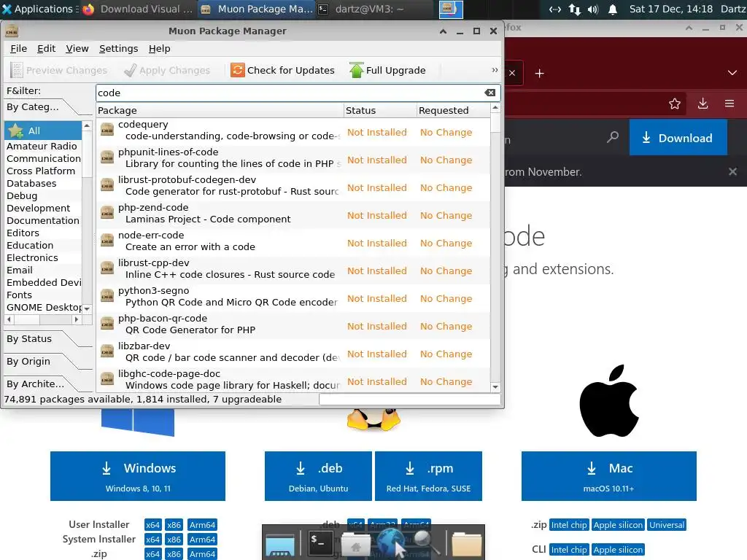Select the Amateur Radio category

coord(42,146)
